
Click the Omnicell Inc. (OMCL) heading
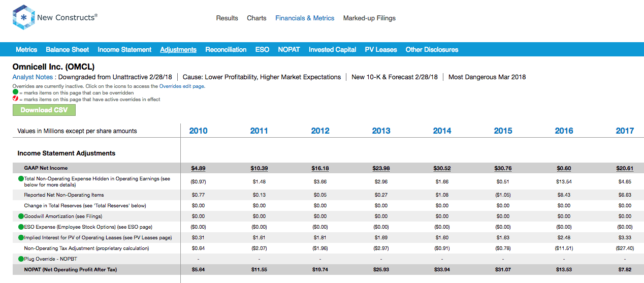point(53,67)
